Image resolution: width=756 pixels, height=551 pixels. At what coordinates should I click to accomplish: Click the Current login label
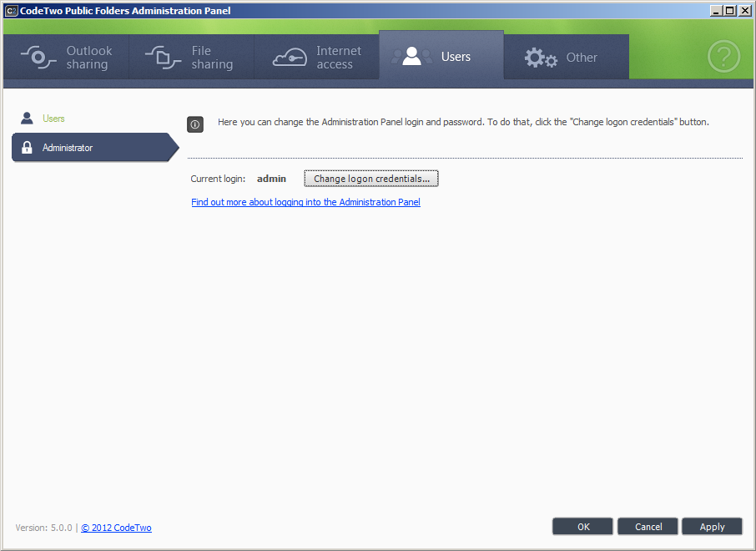point(218,179)
